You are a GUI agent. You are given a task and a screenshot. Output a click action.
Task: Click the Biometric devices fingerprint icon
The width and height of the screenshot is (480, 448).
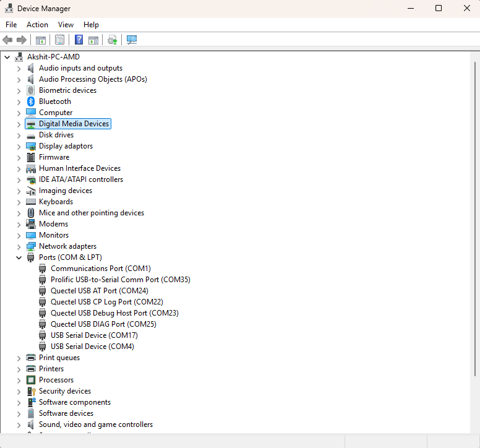(x=31, y=90)
